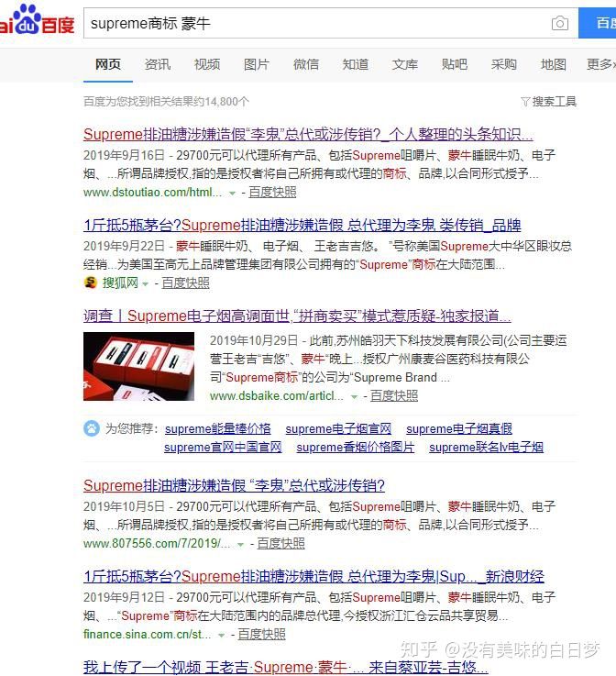This screenshot has height=676, width=616.
Task: Open result Supreme排油糖涉嫌造假 dated 10月5日
Action: [x=235, y=486]
